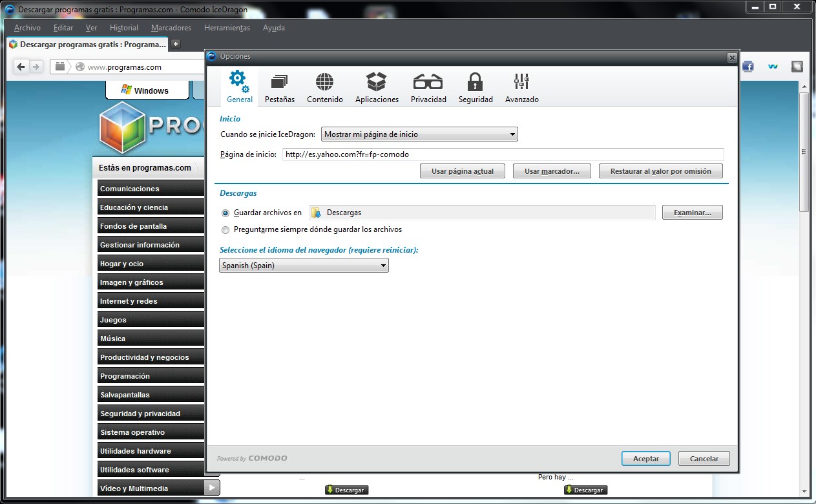Open the Imagen y gráficos category
This screenshot has height=504, width=816.
151,282
